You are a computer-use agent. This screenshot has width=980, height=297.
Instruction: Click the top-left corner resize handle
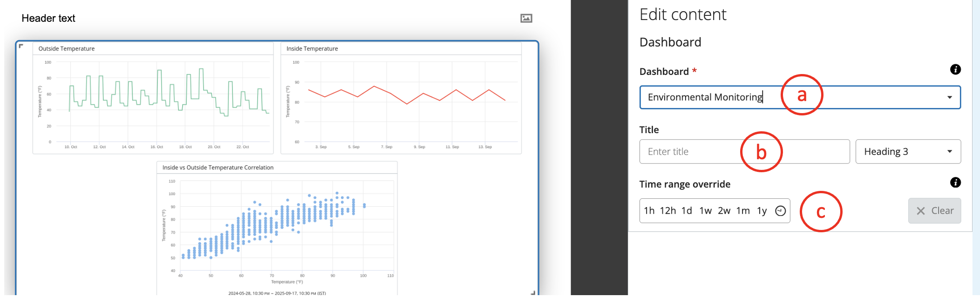21,46
